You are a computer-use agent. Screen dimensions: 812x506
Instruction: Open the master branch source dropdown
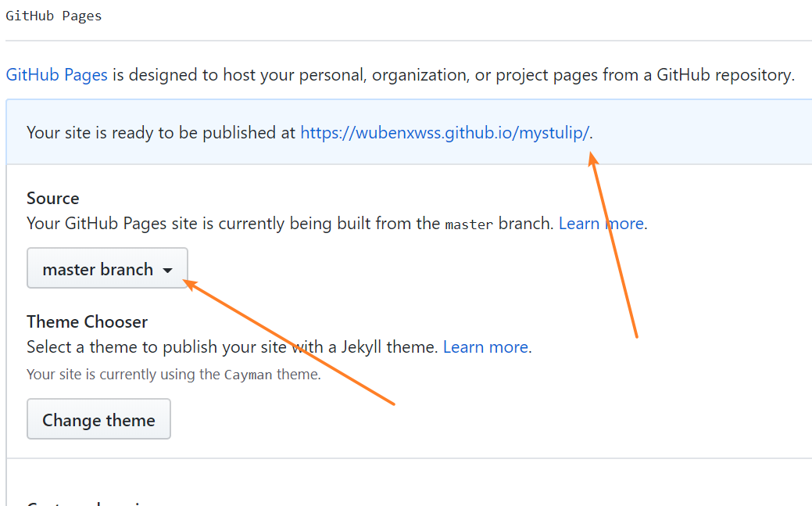tap(107, 268)
